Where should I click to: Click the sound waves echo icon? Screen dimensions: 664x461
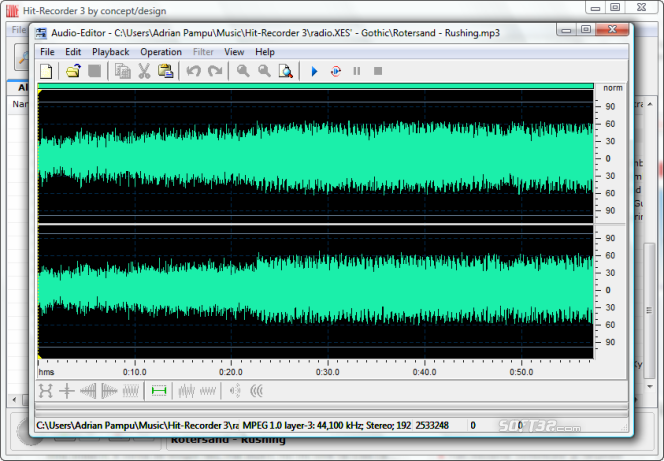[257, 391]
